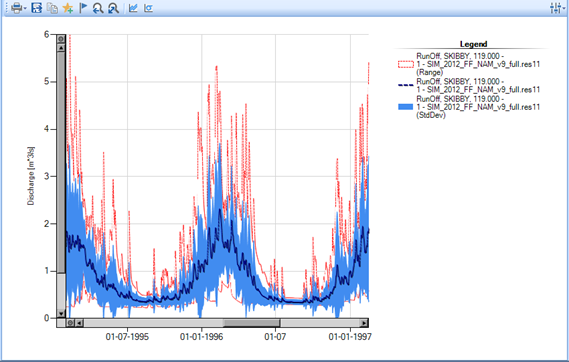Click the Print icon in toolbar
Screen dimensions: 569x362
click(16, 8)
